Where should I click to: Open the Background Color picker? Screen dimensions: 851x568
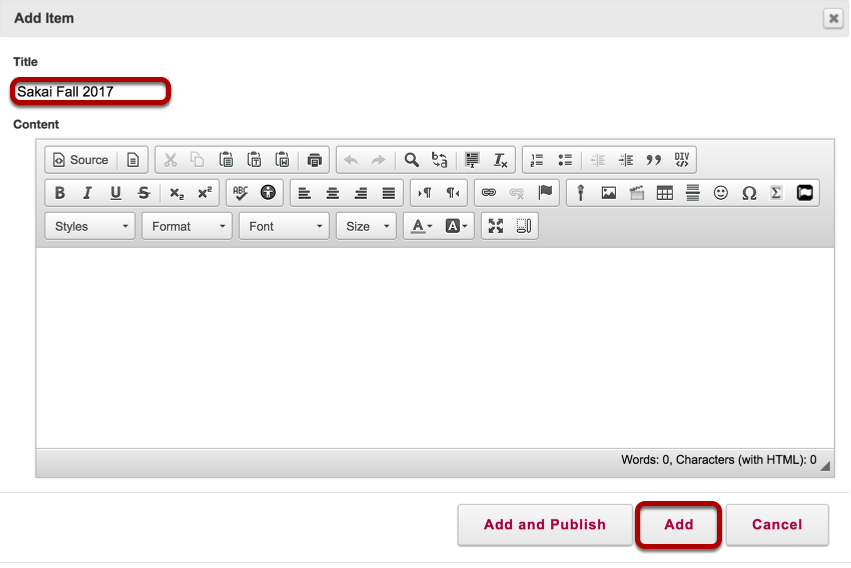456,226
